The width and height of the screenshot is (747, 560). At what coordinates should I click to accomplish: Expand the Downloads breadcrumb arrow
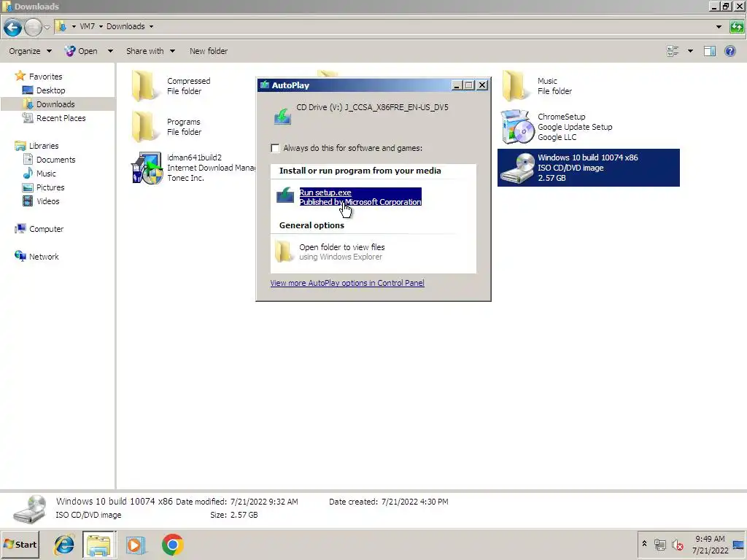(x=151, y=27)
